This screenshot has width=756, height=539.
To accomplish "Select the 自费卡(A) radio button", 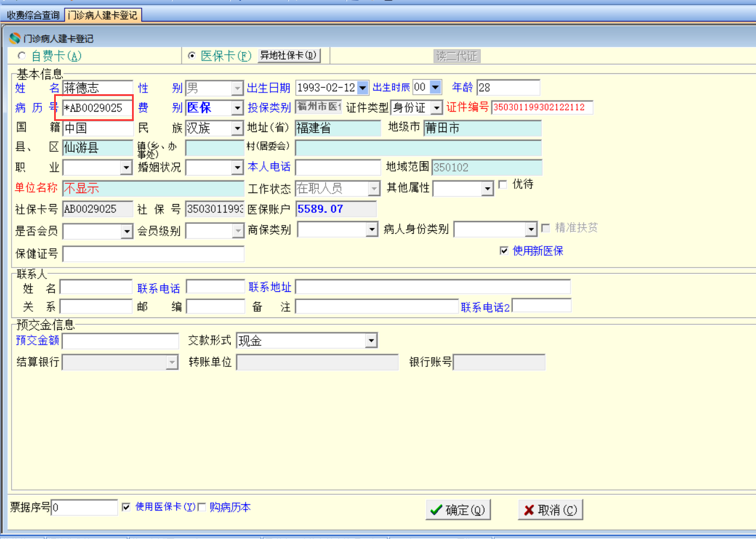I will click(22, 56).
